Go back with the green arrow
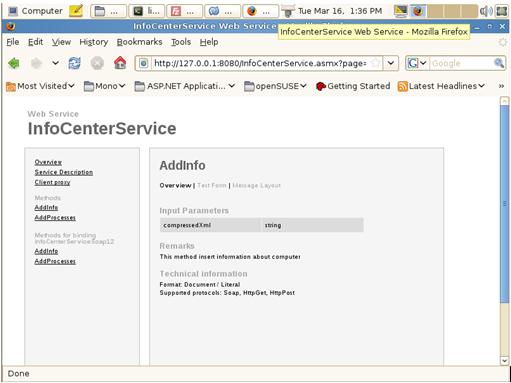 [14, 63]
